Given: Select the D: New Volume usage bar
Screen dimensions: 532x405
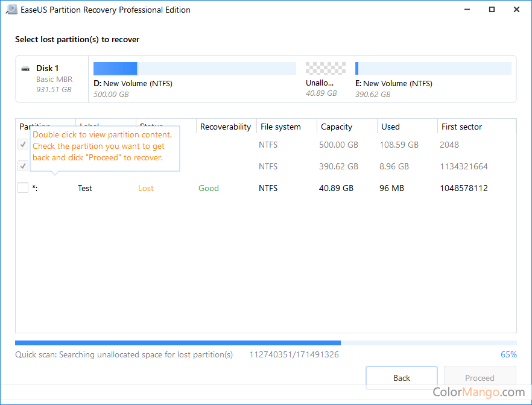Looking at the screenshot, I should click(194, 68).
